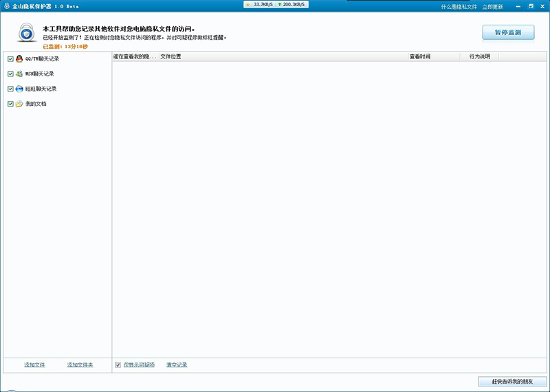Uncheck the QQ/TM聊天记录 checkbox
Screen dimensions: 550x392
pyautogui.click(x=10, y=59)
